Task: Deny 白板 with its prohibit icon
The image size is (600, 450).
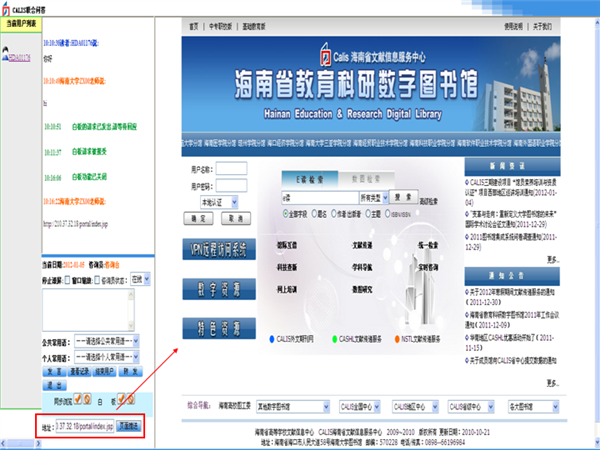Action: coord(130,399)
